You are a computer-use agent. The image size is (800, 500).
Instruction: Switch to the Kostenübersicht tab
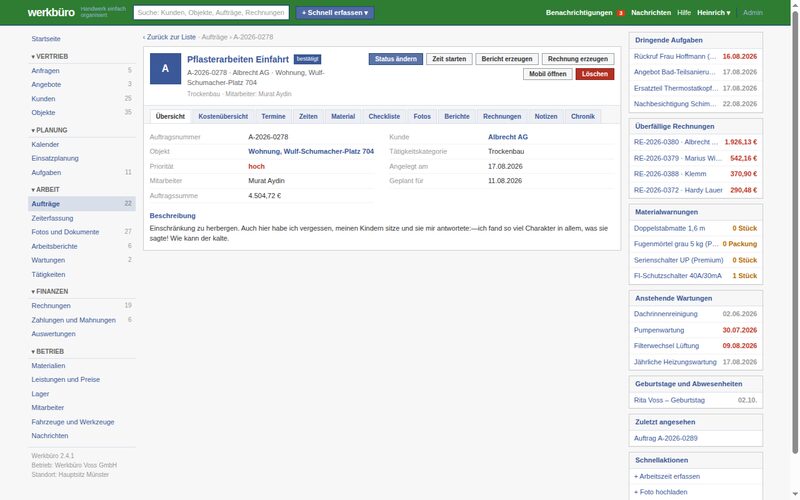[223, 116]
